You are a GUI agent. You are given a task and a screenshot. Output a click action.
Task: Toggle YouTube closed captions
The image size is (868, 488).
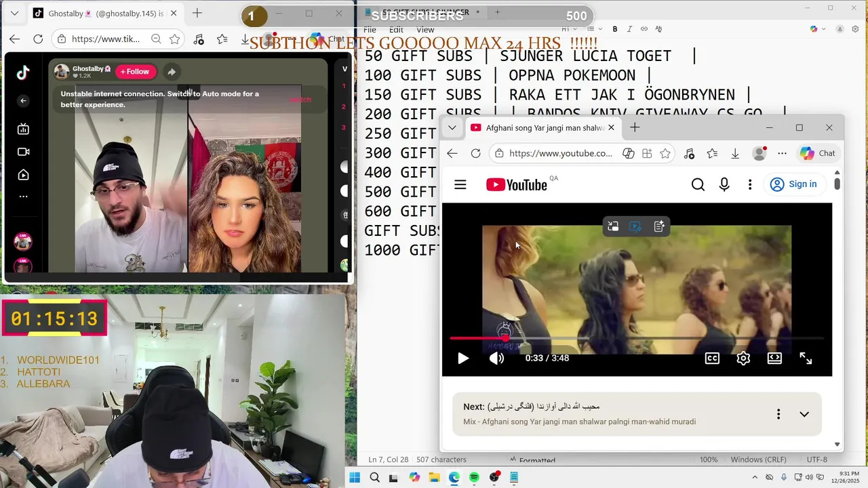tap(712, 359)
